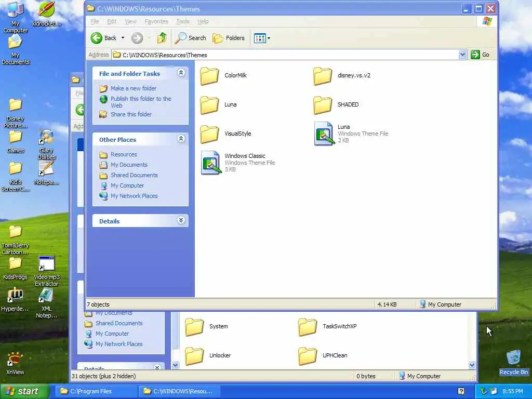Select XML Notepad desktop shortcut
The width and height of the screenshot is (532, 399).
pos(46,303)
